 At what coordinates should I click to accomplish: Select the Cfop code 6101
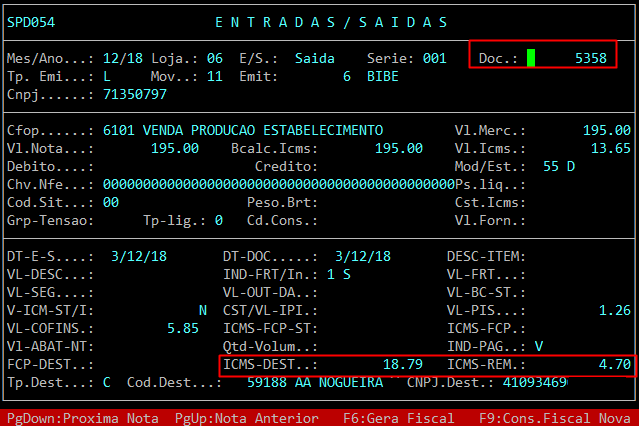click(118, 131)
